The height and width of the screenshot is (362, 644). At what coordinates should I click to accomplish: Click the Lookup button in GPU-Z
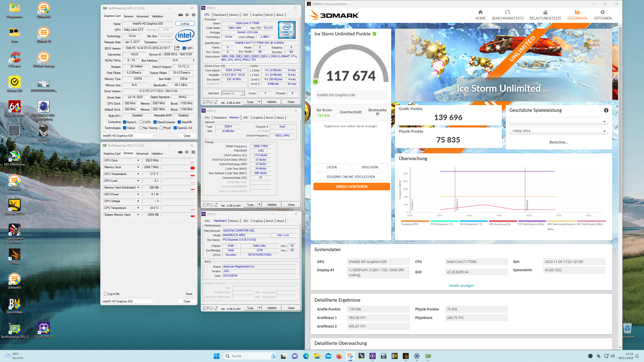[185, 24]
